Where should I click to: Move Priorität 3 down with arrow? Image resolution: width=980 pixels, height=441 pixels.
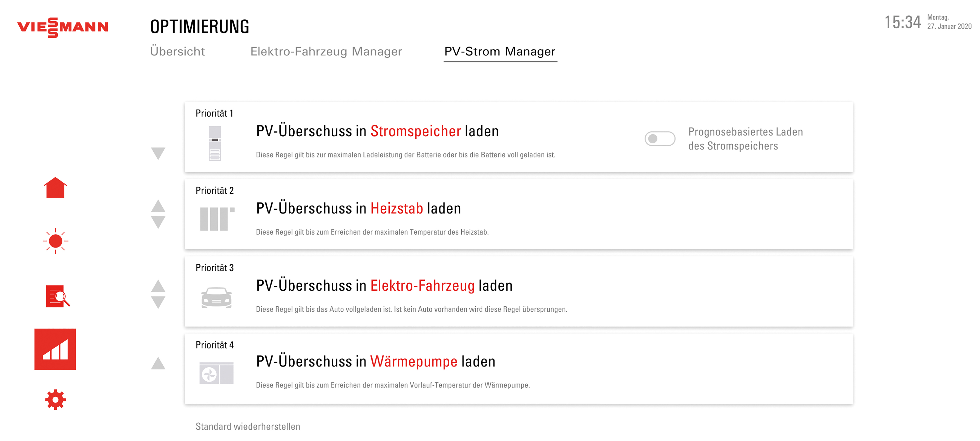coord(158,303)
